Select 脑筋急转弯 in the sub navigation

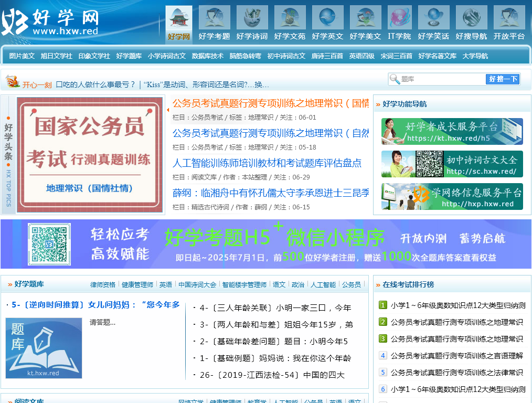coord(246,56)
